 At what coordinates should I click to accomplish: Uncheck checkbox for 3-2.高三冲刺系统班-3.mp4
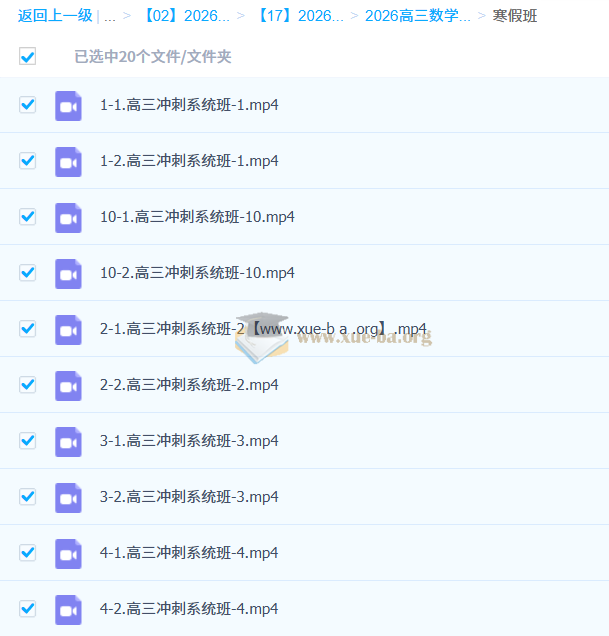click(28, 496)
